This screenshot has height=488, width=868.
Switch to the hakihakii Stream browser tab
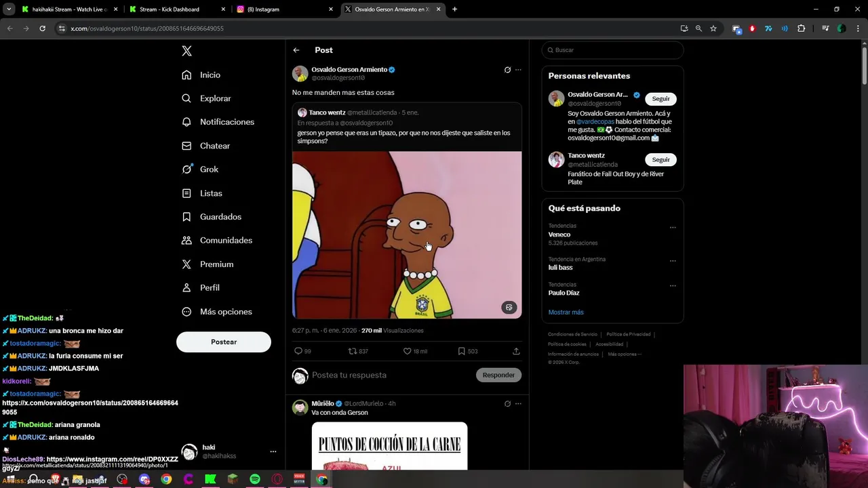point(68,9)
